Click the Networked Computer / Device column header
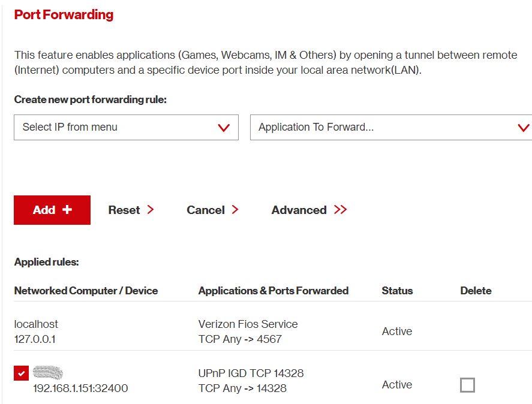Image resolution: width=532 pixels, height=404 pixels. pyautogui.click(x=86, y=291)
